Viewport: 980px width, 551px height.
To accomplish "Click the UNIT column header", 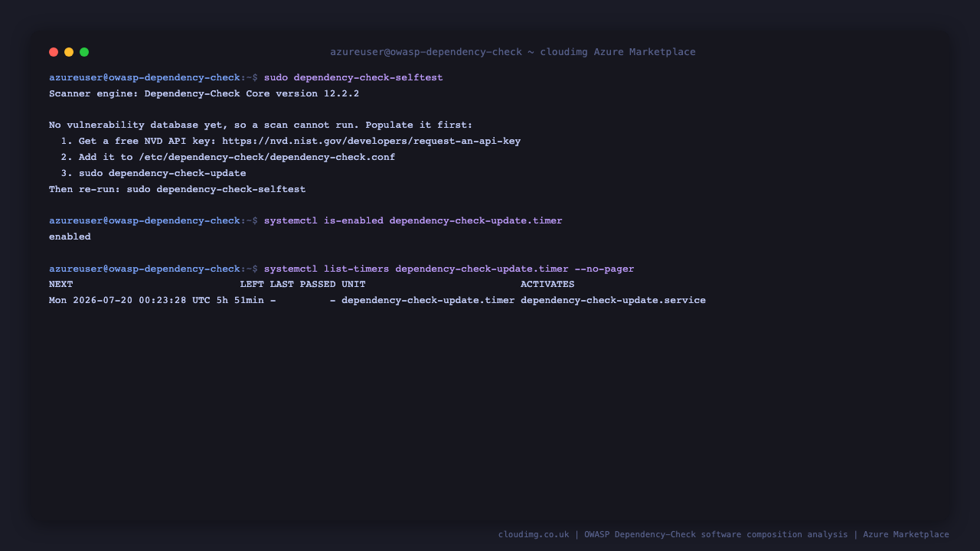I will pos(354,285).
